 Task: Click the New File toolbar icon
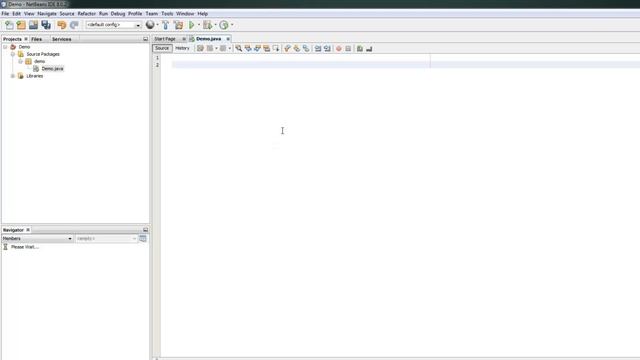click(x=9, y=25)
